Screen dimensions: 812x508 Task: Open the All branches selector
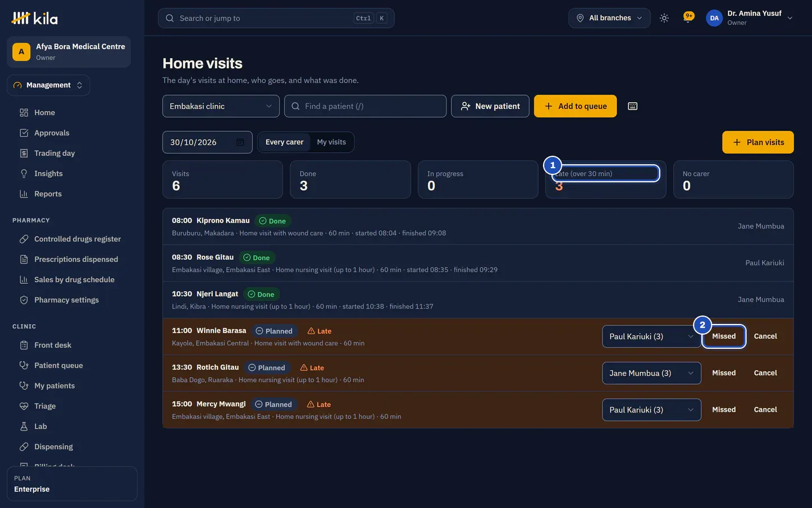[610, 18]
